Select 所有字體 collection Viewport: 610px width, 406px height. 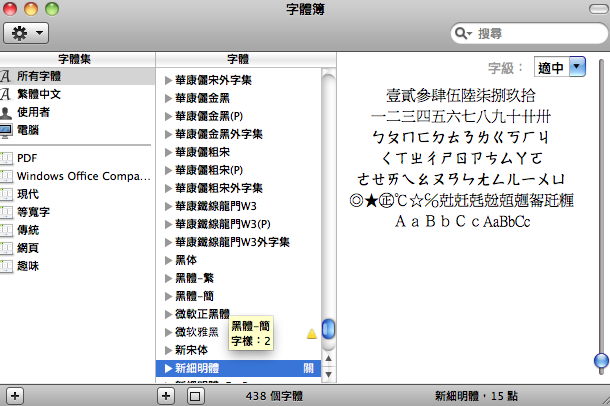77,76
